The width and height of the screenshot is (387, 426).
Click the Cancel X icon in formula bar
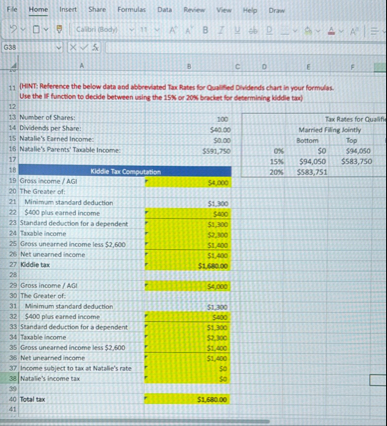[74, 47]
